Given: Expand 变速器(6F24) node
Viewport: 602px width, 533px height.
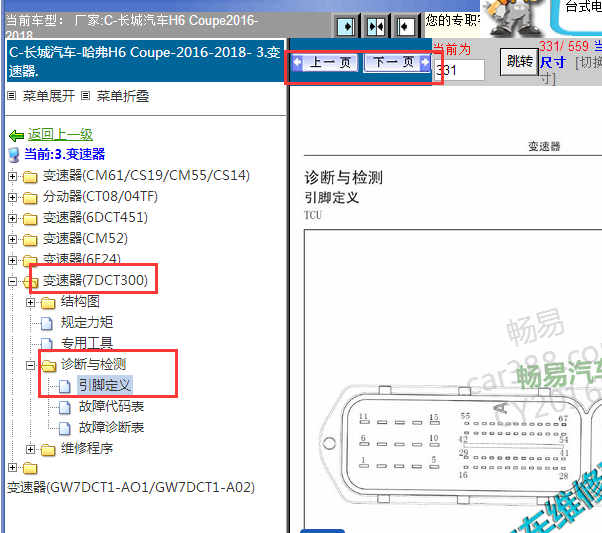Looking at the screenshot, I should tap(12, 260).
